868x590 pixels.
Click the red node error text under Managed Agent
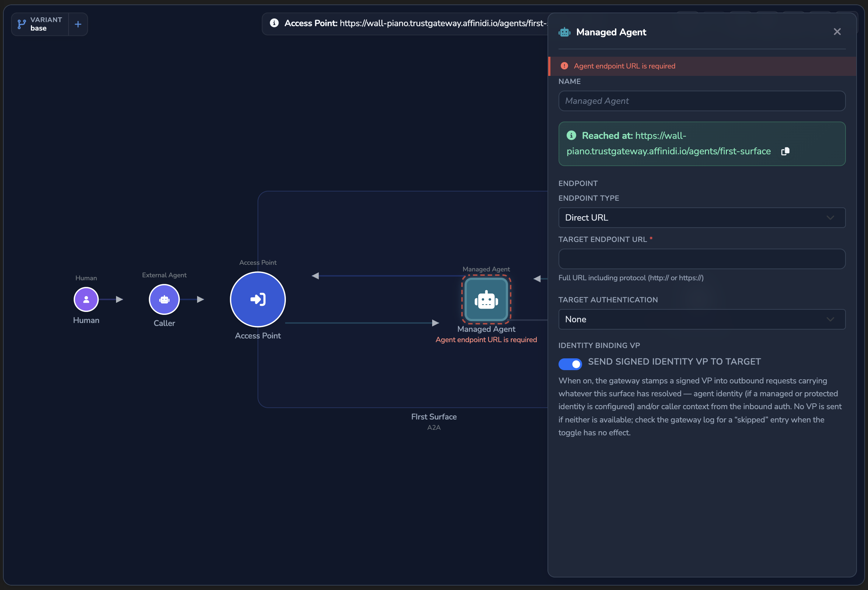pos(486,340)
